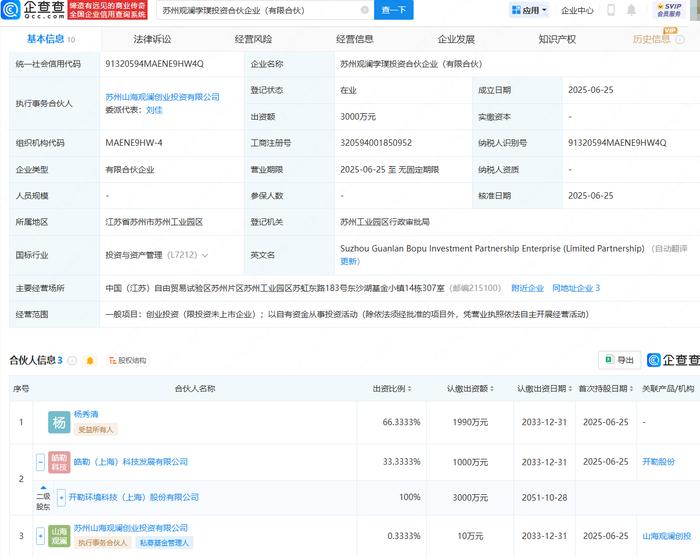Select credit code 91320594MAENE9HW4Q in 统一社会信用代码 row
Image resolution: width=700 pixels, height=557 pixels.
pos(154,64)
